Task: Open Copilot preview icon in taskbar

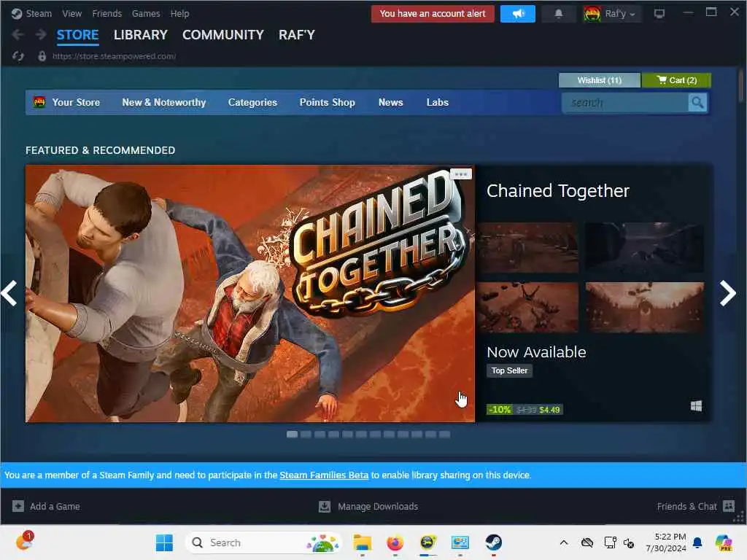Action: (x=724, y=542)
